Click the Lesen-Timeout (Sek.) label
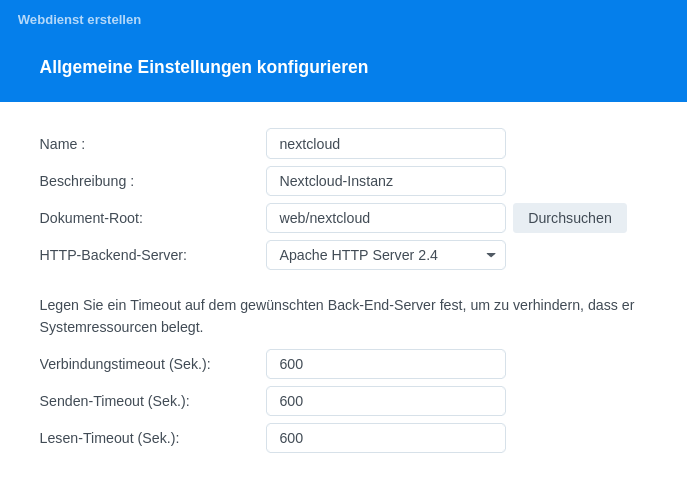 tap(109, 438)
